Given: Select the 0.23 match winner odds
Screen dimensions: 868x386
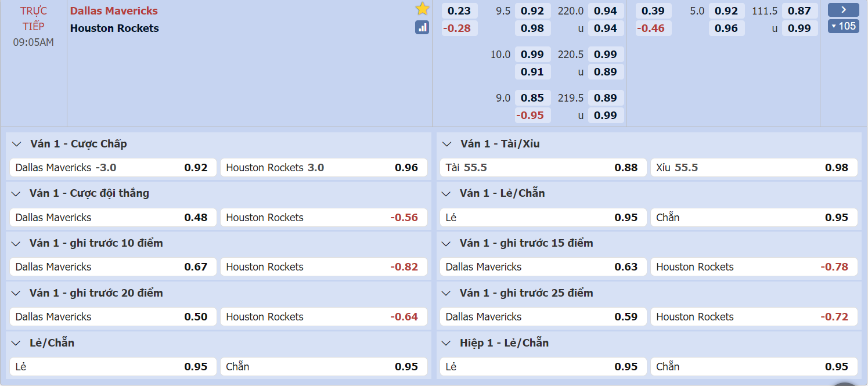Looking at the screenshot, I should click(460, 10).
